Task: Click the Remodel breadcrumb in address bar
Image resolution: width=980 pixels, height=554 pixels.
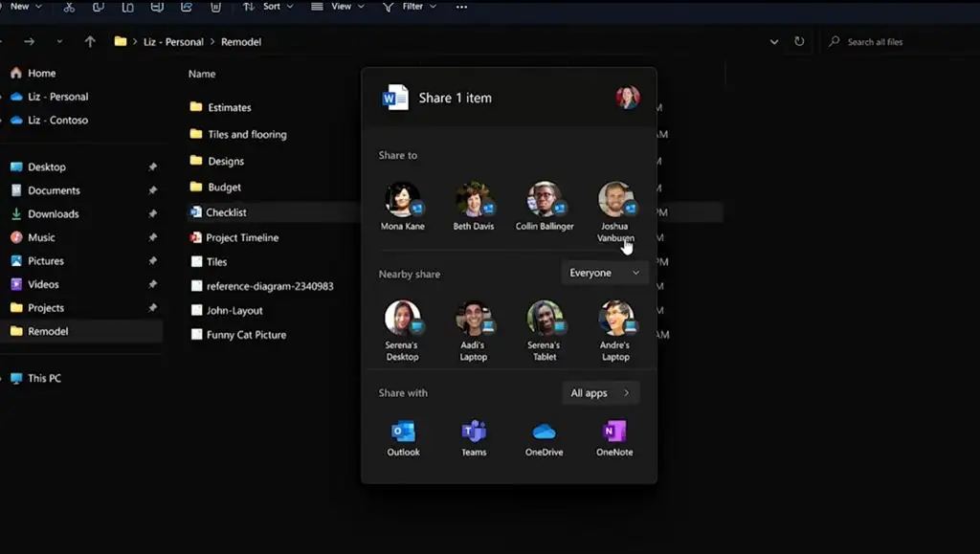Action: pos(240,42)
